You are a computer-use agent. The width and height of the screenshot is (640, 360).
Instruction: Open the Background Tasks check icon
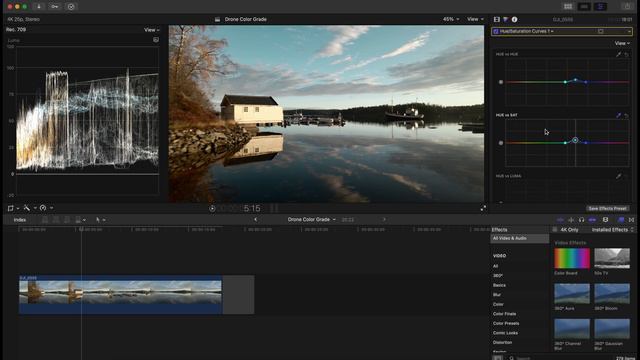coord(71,7)
